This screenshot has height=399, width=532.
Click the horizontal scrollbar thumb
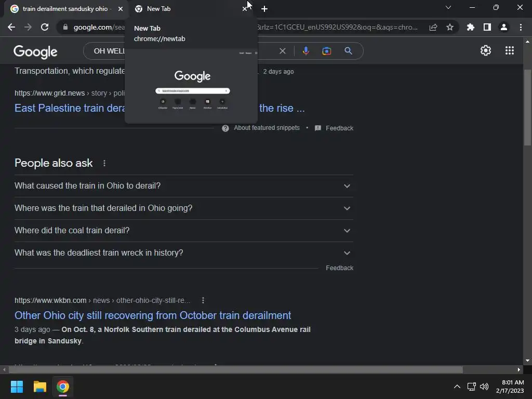[235, 369]
